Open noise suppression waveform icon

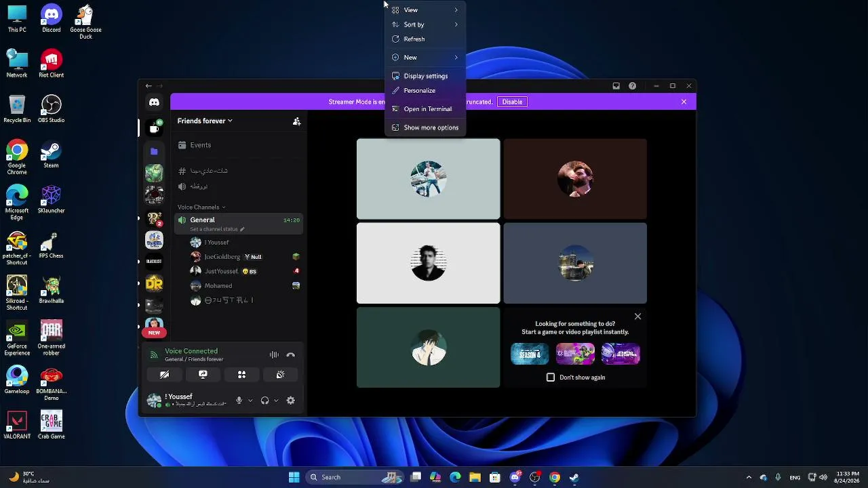[x=274, y=355]
